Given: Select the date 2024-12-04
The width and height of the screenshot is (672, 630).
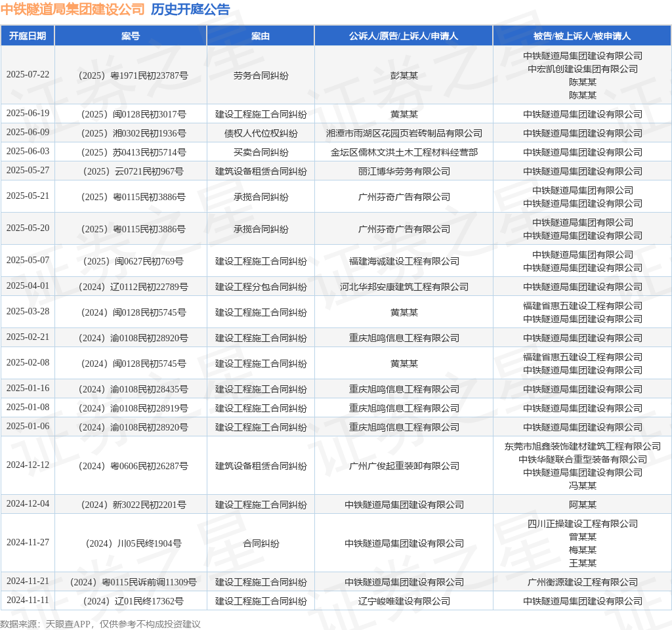Looking at the screenshot, I should coord(28,503).
